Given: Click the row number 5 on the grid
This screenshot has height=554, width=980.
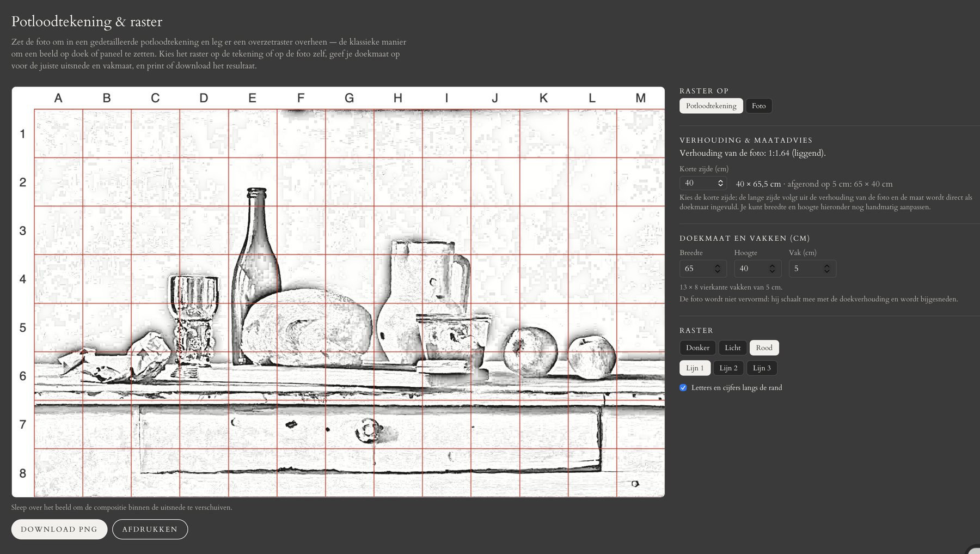Looking at the screenshot, I should tap(22, 328).
